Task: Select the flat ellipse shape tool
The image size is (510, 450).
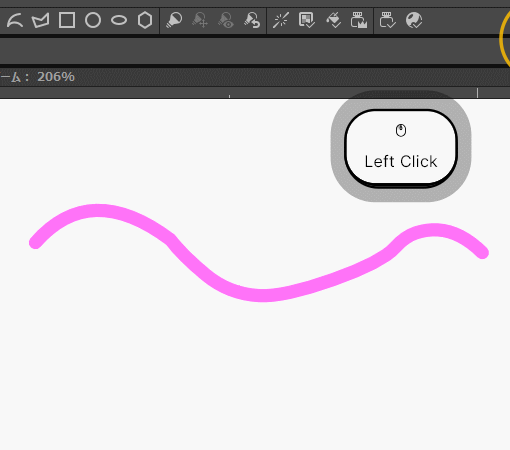Action: click(x=119, y=20)
